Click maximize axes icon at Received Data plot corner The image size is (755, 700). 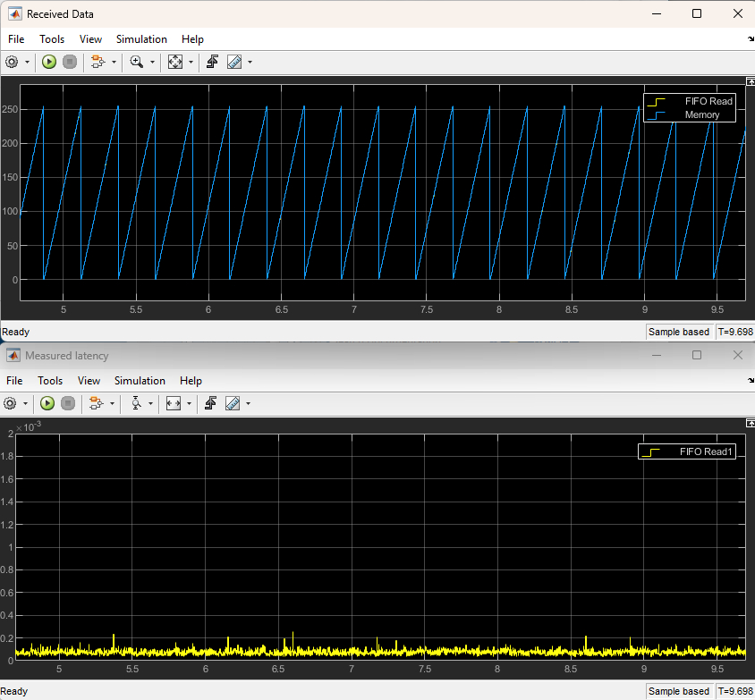click(751, 81)
